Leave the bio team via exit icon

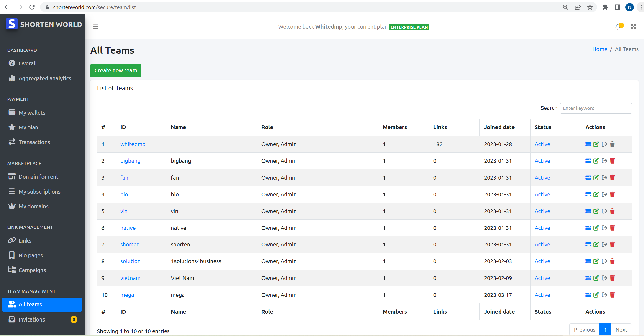(x=604, y=194)
